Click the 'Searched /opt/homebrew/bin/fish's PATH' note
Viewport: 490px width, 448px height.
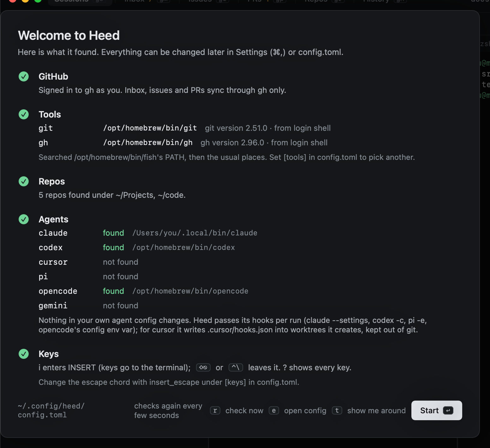(x=227, y=157)
